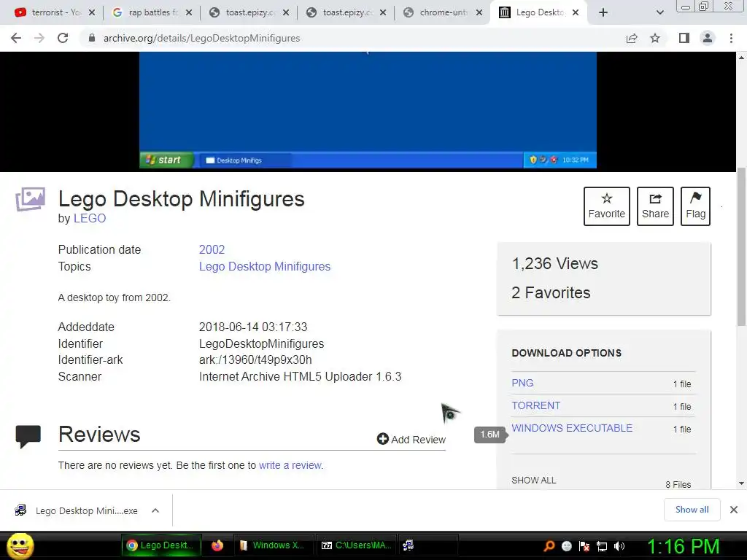Click the flag notification tray icon

[x=584, y=546]
